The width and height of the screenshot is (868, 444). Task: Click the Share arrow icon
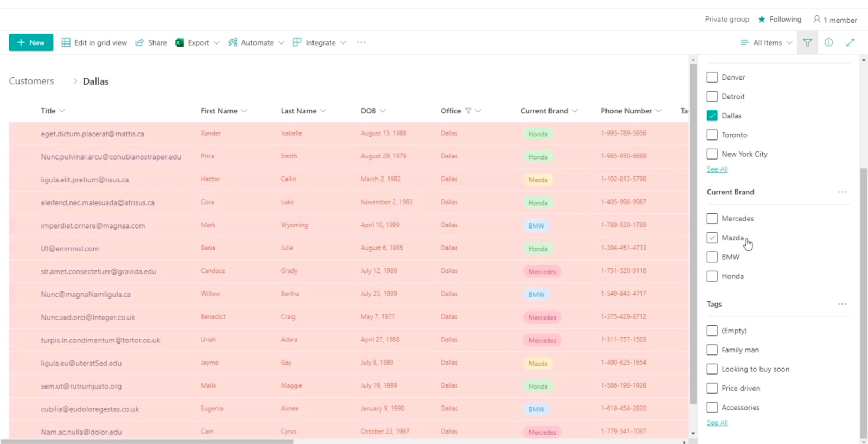(x=139, y=42)
